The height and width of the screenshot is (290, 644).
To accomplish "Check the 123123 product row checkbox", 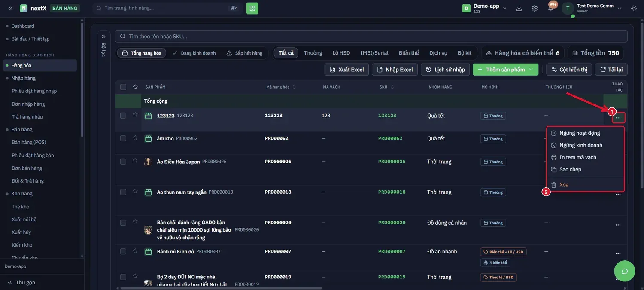I will coord(123,116).
